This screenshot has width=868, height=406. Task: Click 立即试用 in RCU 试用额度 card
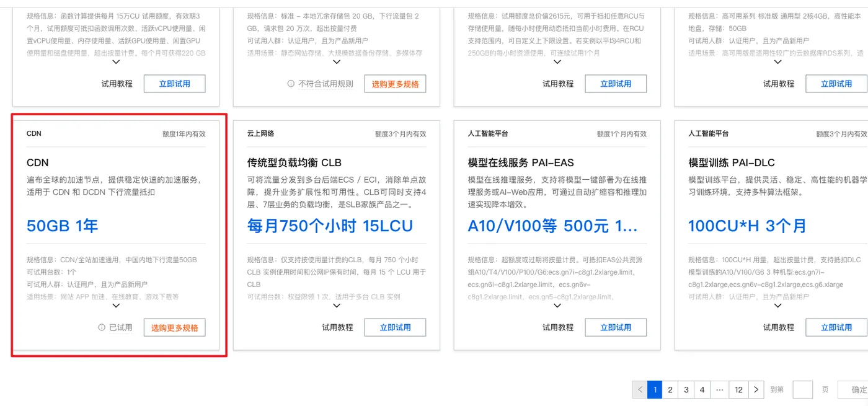[x=616, y=84]
